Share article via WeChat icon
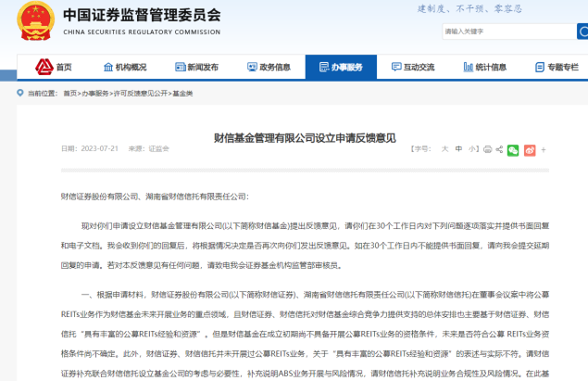588x381 pixels. pyautogui.click(x=513, y=150)
